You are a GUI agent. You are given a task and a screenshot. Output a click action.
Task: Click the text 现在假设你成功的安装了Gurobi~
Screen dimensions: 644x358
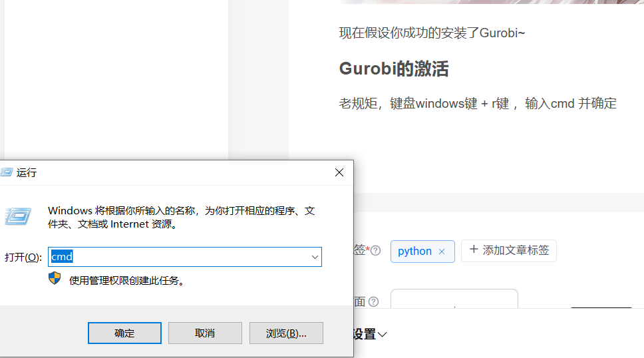tap(432, 33)
